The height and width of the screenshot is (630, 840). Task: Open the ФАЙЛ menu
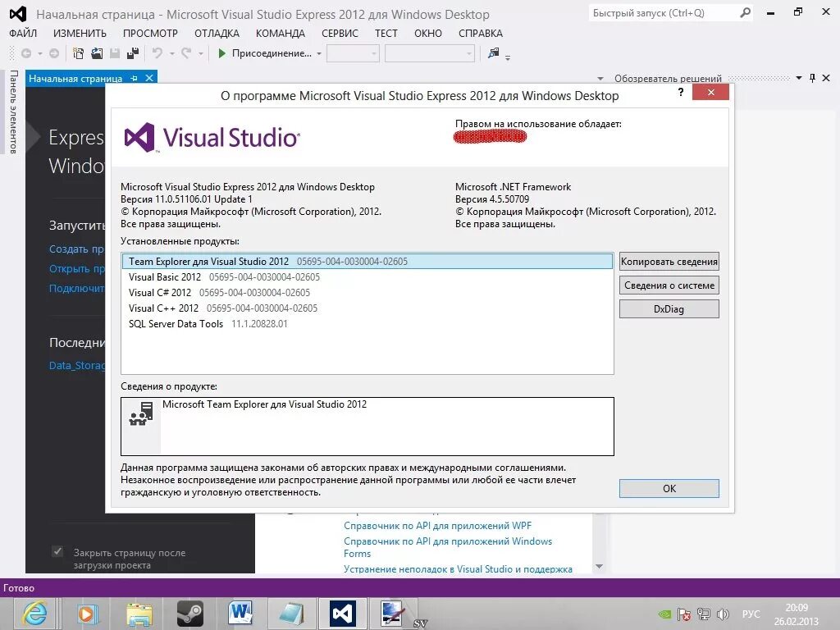(23, 33)
